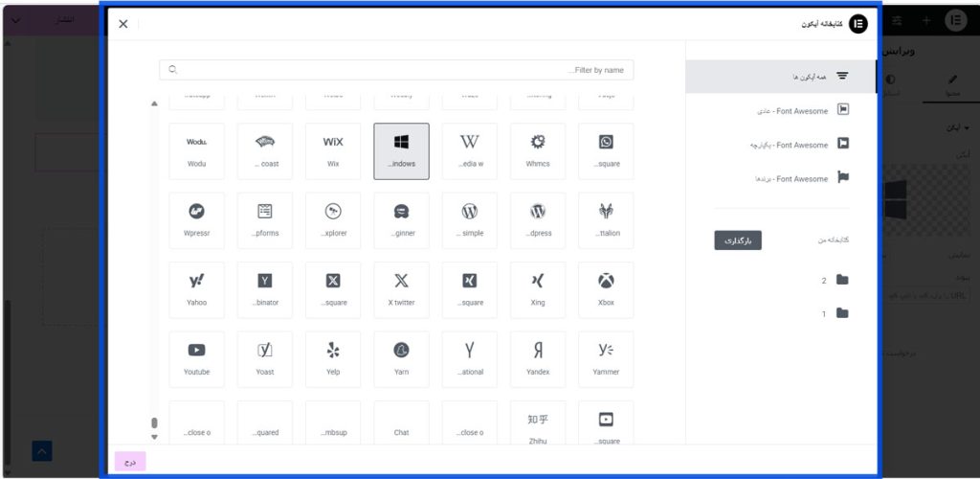Click the بارگذاری upload button
The width and height of the screenshot is (980, 479).
click(x=738, y=240)
